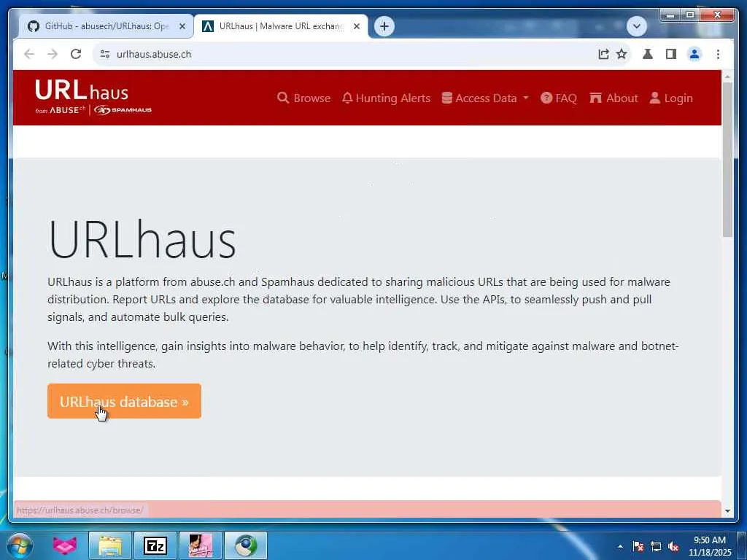This screenshot has height=560, width=747.
Task: Open the Chrome three-dot menu
Action: (718, 54)
